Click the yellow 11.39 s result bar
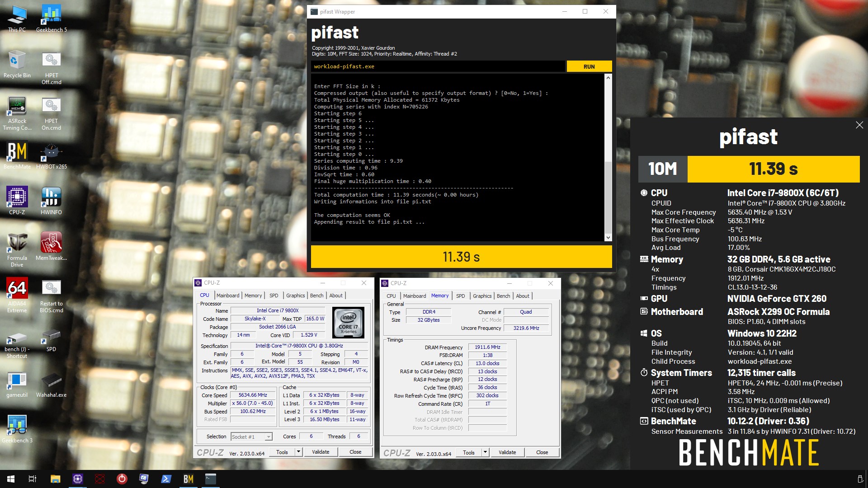The image size is (868, 488). [x=461, y=257]
